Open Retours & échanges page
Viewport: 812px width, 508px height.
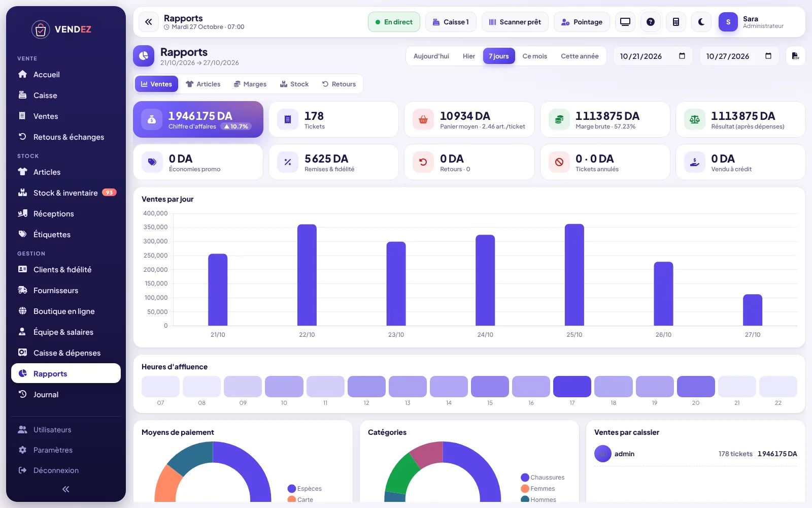point(66,137)
